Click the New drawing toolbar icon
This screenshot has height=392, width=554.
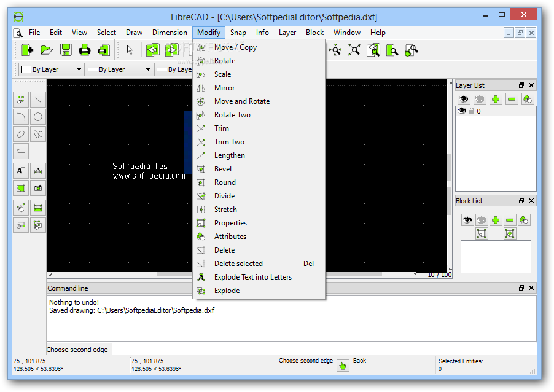click(27, 50)
